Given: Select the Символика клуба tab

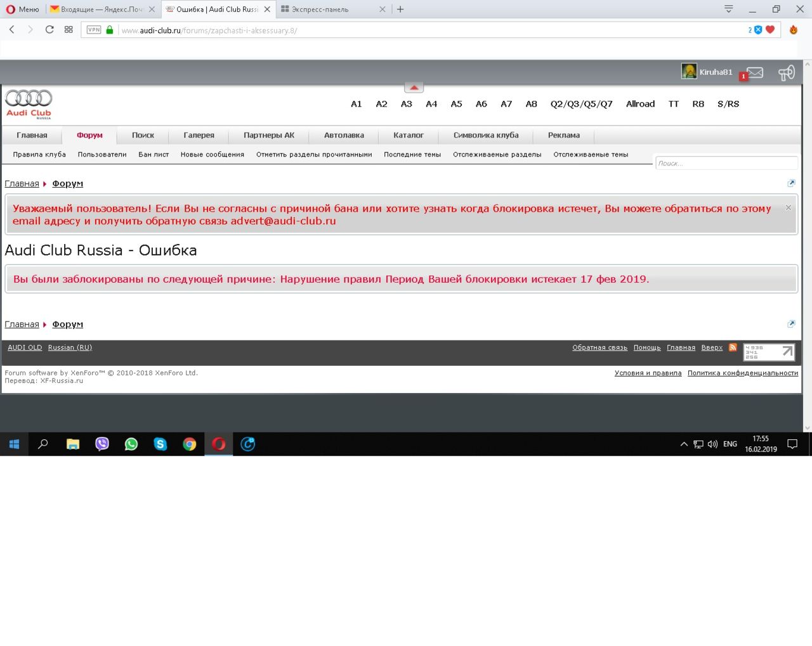Looking at the screenshot, I should (486, 135).
